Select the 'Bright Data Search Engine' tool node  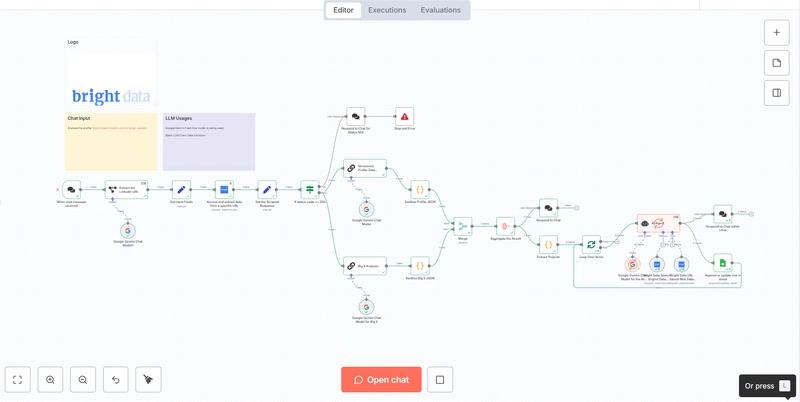pos(657,264)
